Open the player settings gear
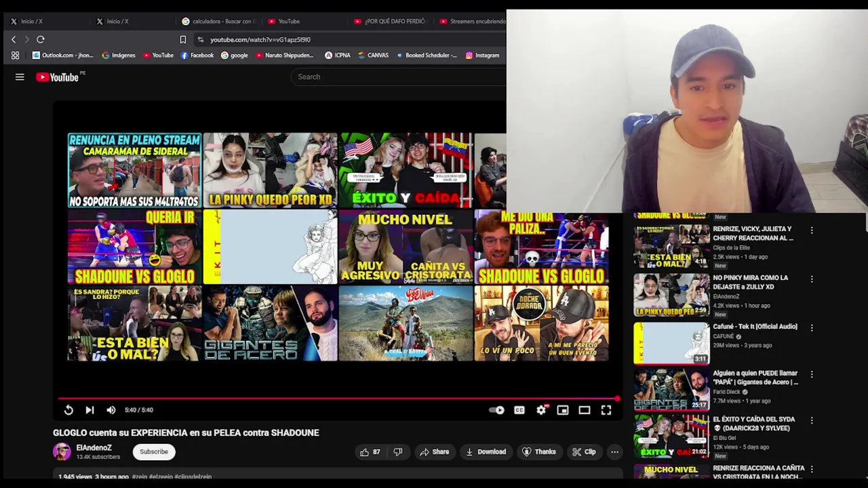Image resolution: width=868 pixels, height=488 pixels. pos(541,410)
